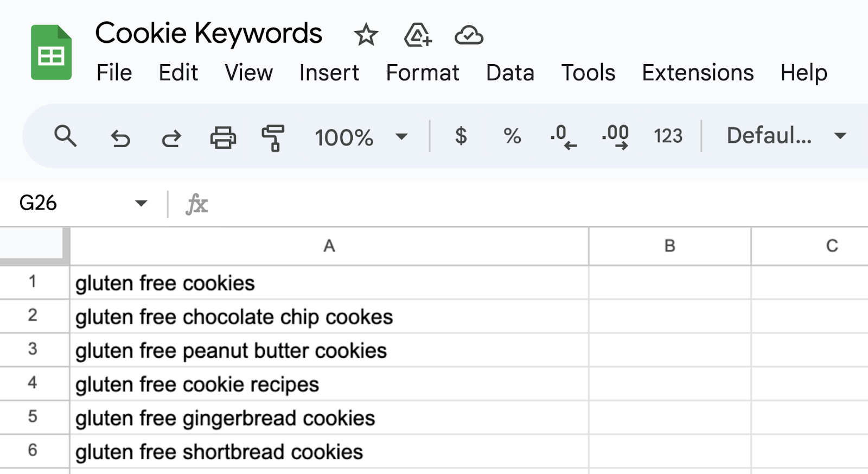Format selection as currency
Viewport: 868px width, 474px height.
tap(461, 137)
